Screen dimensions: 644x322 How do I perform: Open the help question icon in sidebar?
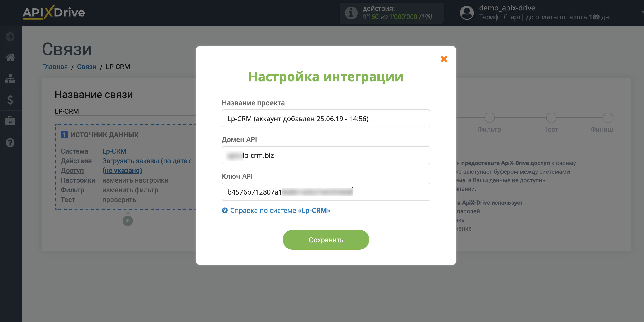[x=10, y=142]
